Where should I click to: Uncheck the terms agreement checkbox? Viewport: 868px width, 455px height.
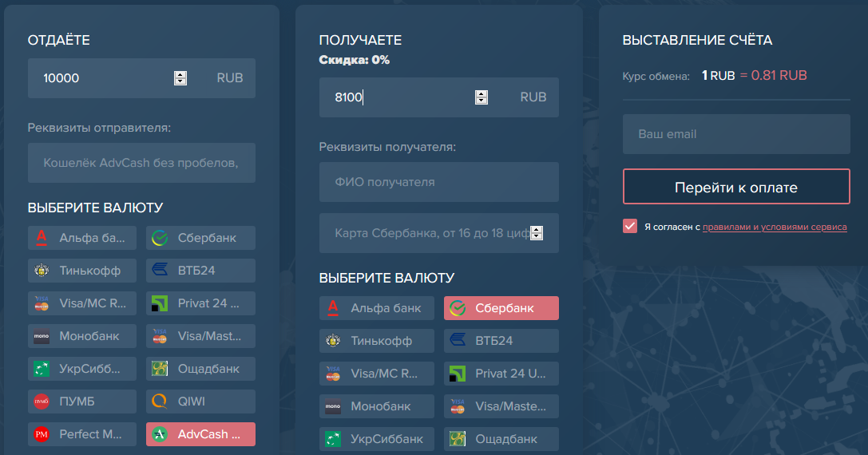tap(630, 226)
